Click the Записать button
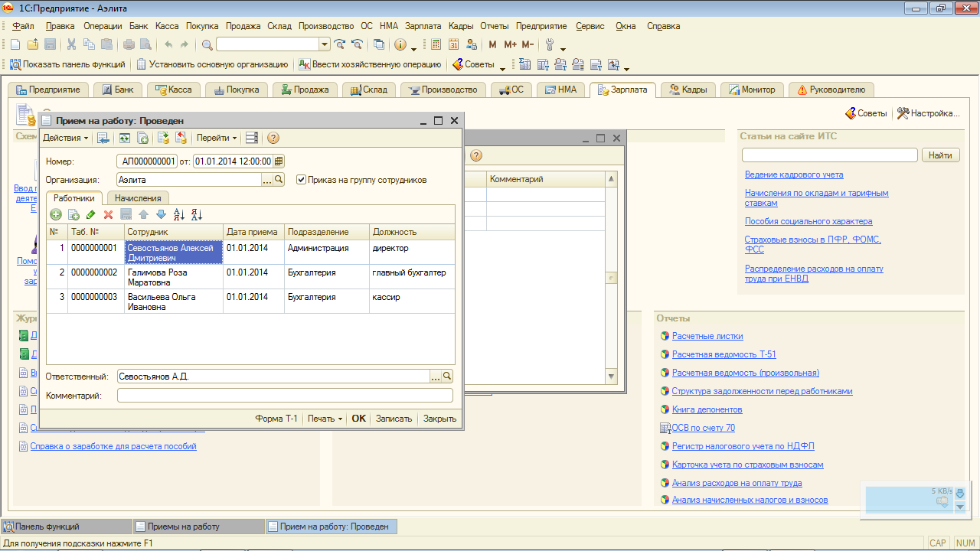This screenshot has height=551, width=980. tap(394, 419)
